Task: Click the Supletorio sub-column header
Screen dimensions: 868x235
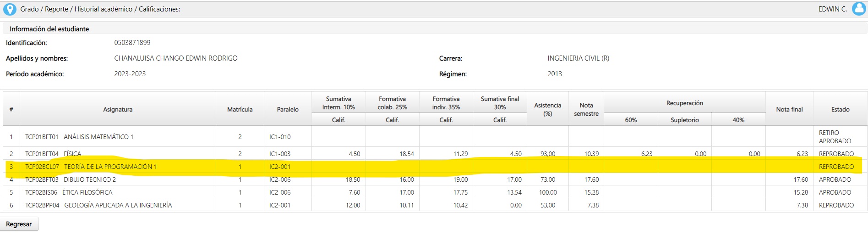Action: coord(685,120)
